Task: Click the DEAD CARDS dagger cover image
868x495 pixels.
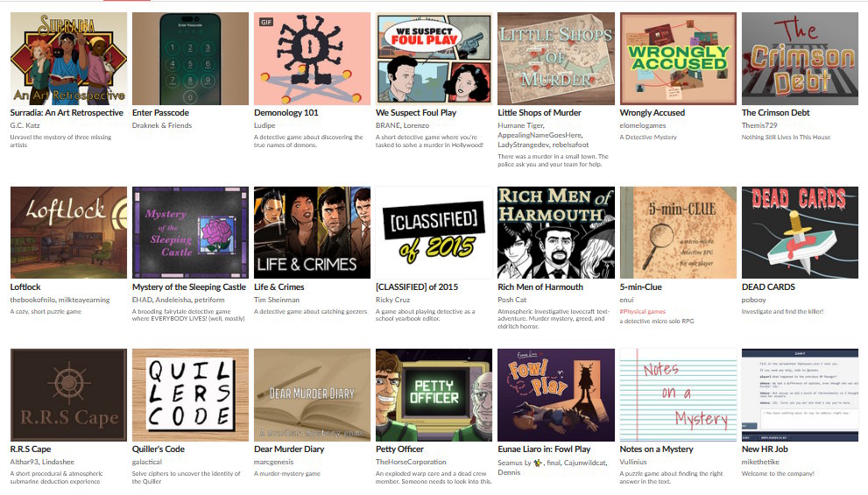Action: (x=800, y=232)
